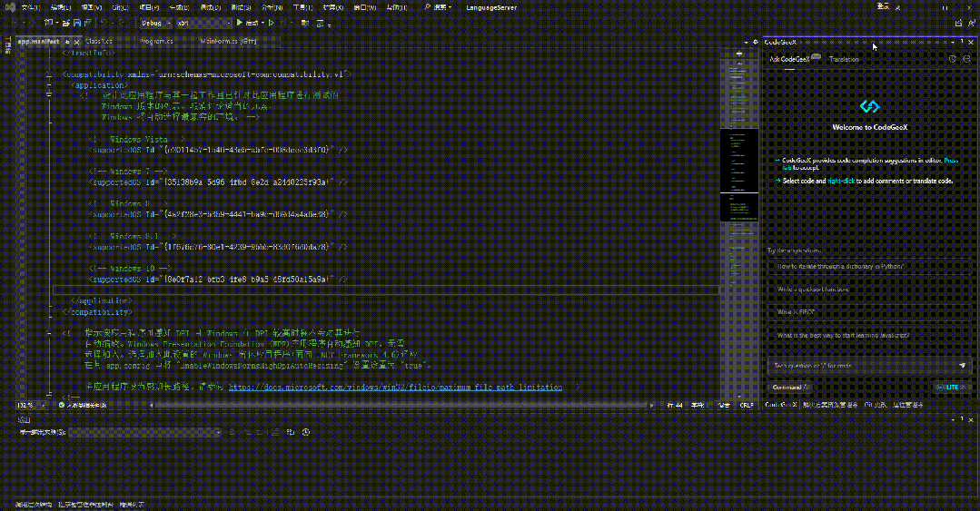This screenshot has height=511, width=980.
Task: Click the search box in title bar
Action: 438,7
